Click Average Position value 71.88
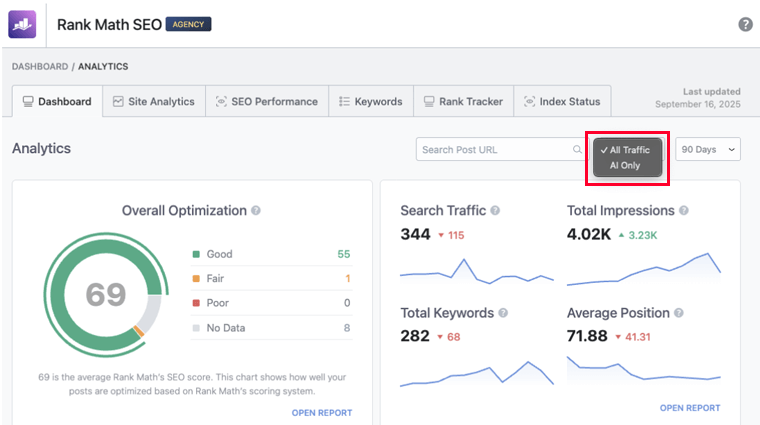Image resolution: width=760 pixels, height=425 pixels. tap(587, 336)
